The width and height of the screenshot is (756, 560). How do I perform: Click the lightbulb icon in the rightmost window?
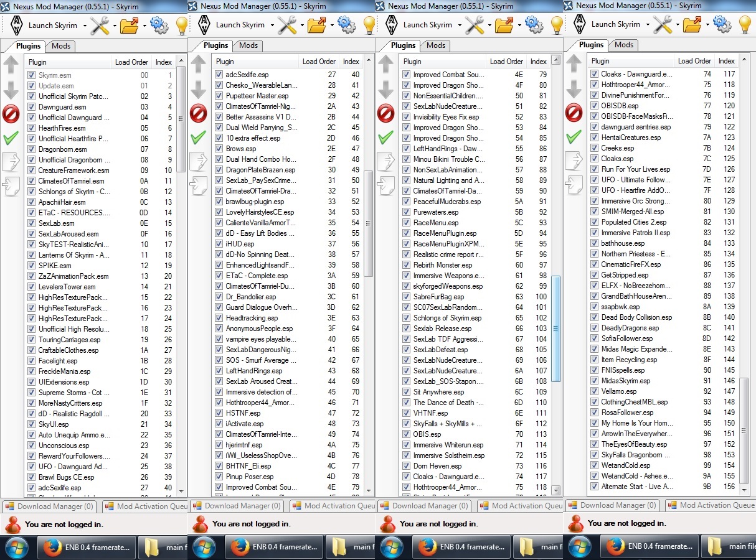[744, 25]
